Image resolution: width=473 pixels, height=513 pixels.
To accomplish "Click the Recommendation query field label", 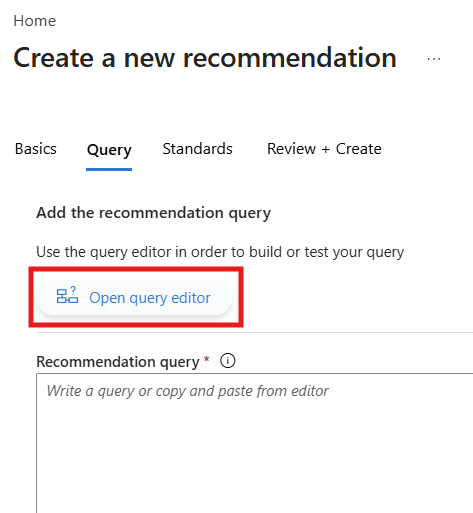I will 118,362.
